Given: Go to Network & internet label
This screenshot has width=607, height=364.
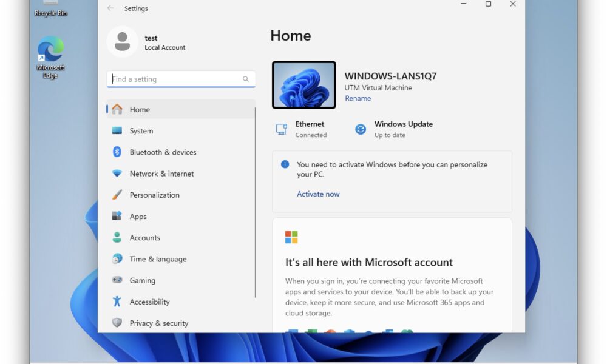Looking at the screenshot, I should [x=162, y=174].
